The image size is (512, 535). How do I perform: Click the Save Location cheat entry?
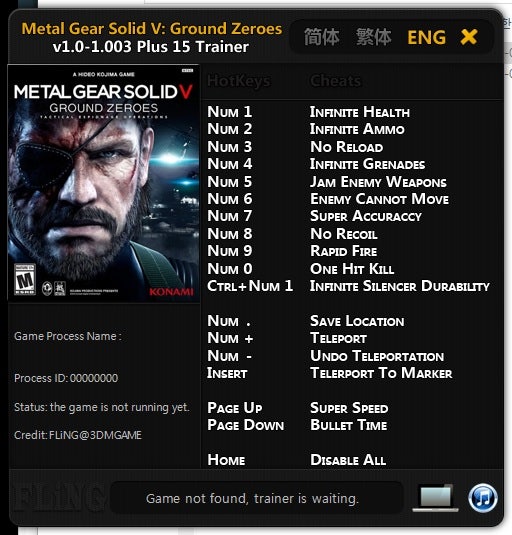pyautogui.click(x=357, y=321)
